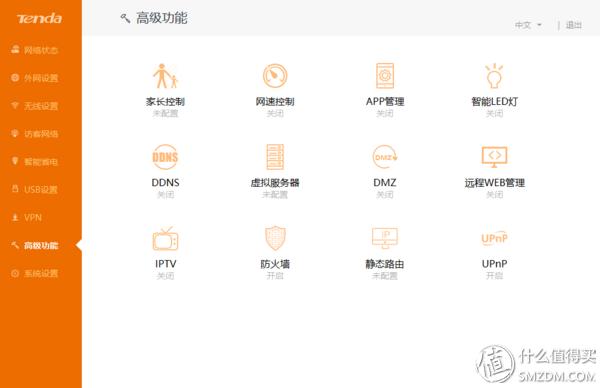
Task: Click the 开启 status under UPnP
Action: [x=494, y=276]
